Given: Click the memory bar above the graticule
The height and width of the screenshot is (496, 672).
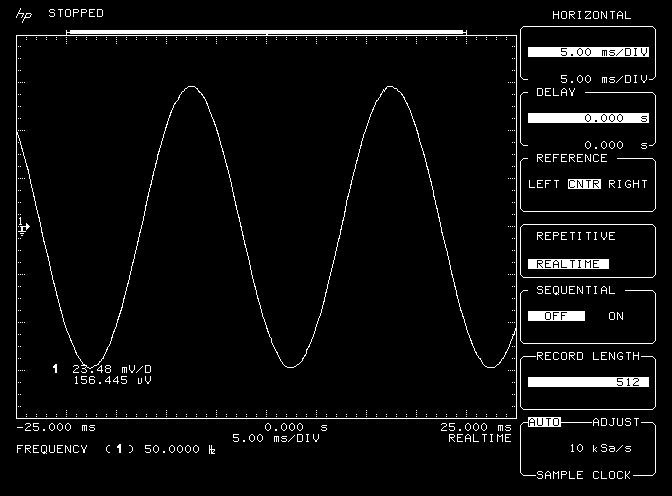Looking at the screenshot, I should coord(266,32).
